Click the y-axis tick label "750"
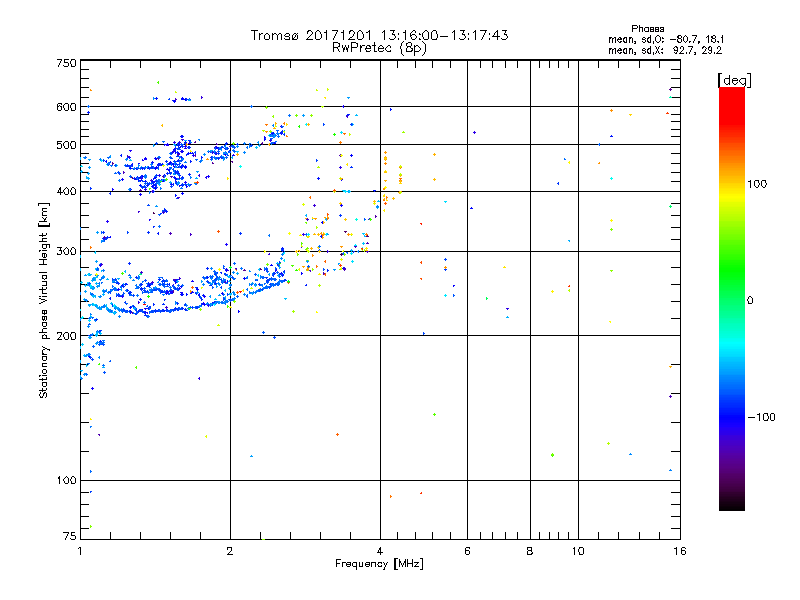 click(x=66, y=63)
